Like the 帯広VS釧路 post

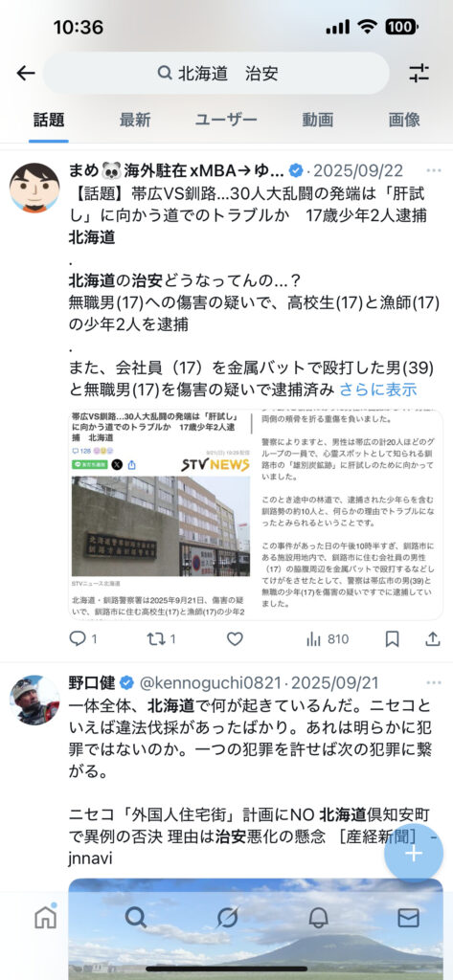point(235,638)
